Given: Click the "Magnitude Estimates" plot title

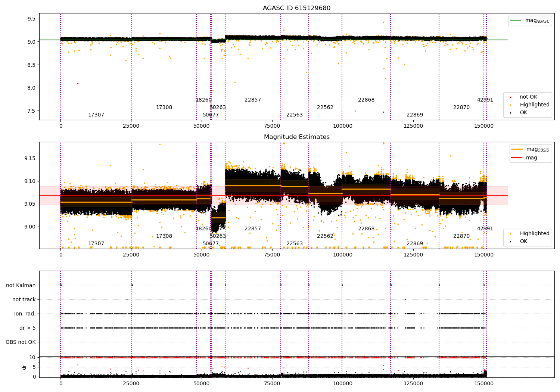Looking at the screenshot, I should coord(296,137).
